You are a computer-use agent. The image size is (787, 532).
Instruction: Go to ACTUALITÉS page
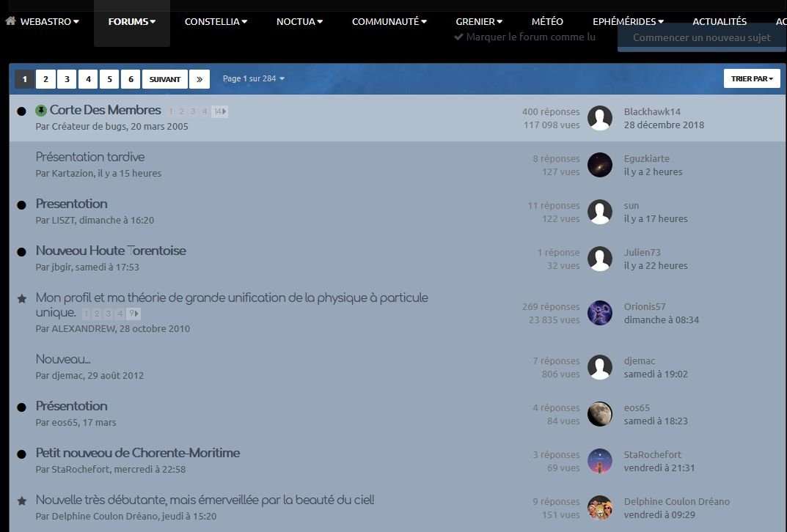720,21
